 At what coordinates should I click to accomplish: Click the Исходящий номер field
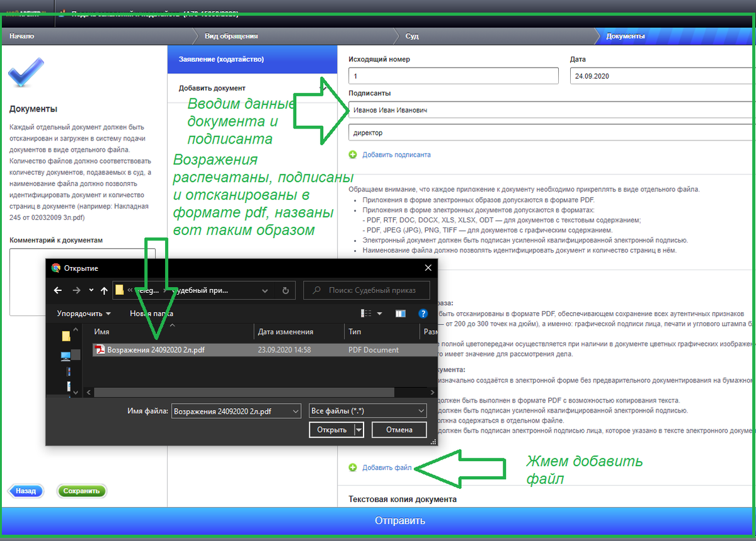(454, 76)
